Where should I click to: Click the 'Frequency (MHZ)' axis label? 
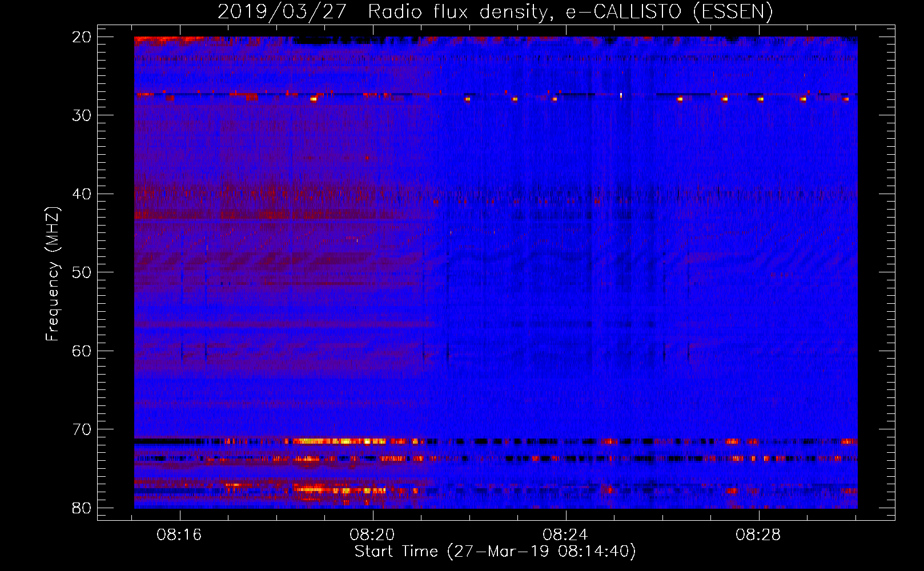(x=53, y=274)
